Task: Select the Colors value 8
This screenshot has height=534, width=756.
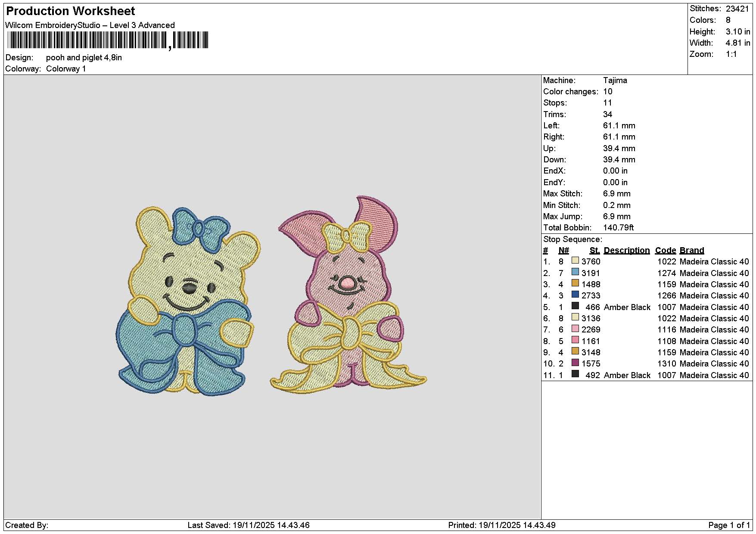Action: 728,20
